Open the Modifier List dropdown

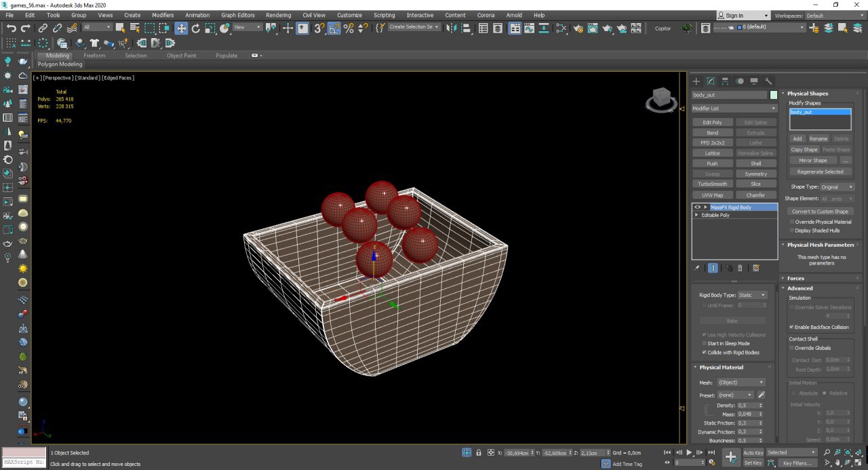[734, 109]
